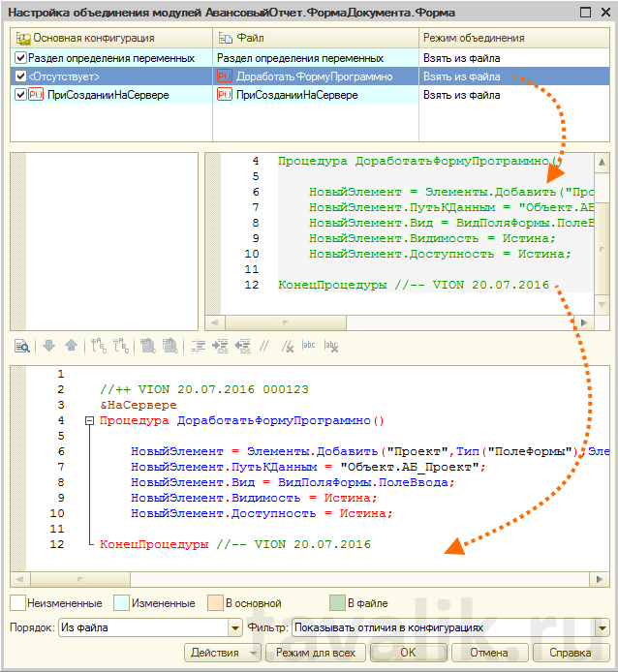This screenshot has width=618, height=672.
Task: Open the Фильтр dropdown arrow
Action: pos(603,628)
